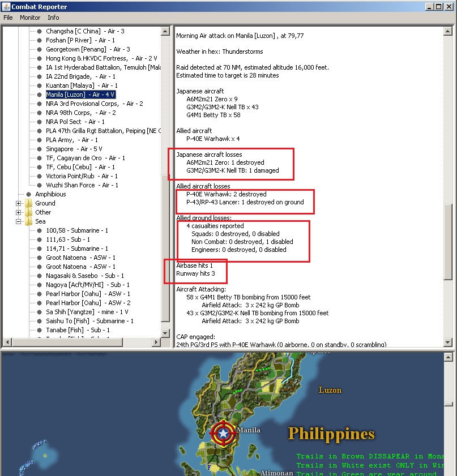This screenshot has height=476, width=457.
Task: Click tree panel scroll down arrow
Action: pos(165,333)
